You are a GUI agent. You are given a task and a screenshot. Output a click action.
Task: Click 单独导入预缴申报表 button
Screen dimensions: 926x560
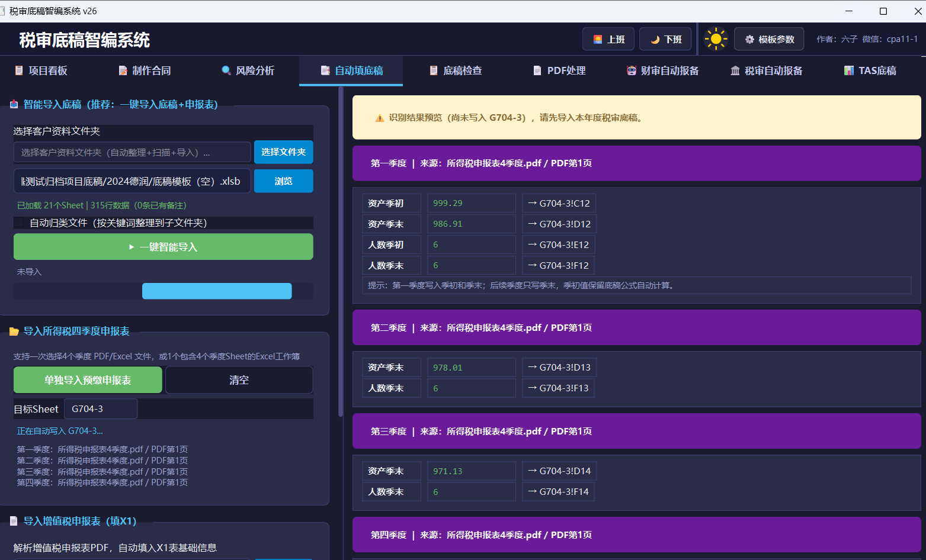[88, 380]
